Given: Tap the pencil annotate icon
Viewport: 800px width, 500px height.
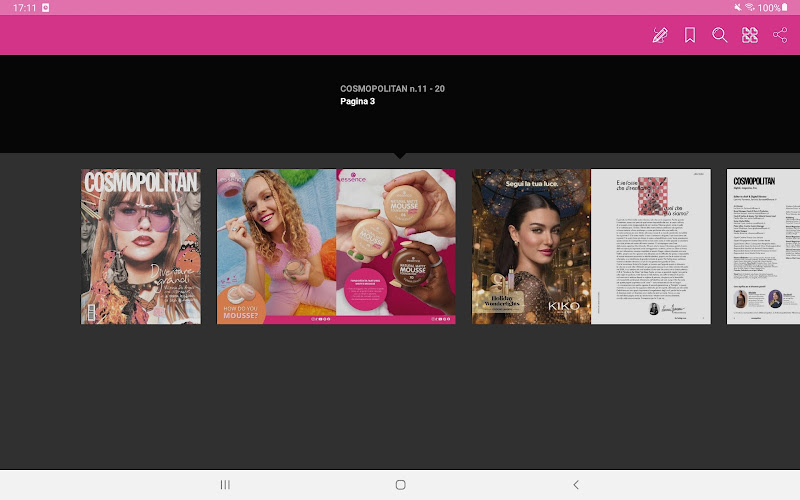Looking at the screenshot, I should pos(660,35).
